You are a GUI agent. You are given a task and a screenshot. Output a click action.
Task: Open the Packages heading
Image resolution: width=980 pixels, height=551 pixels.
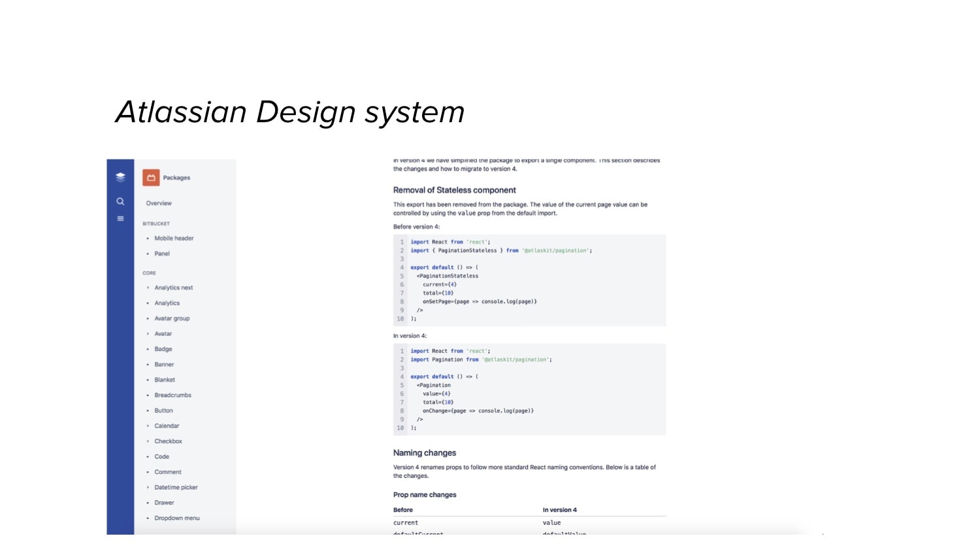coord(176,178)
